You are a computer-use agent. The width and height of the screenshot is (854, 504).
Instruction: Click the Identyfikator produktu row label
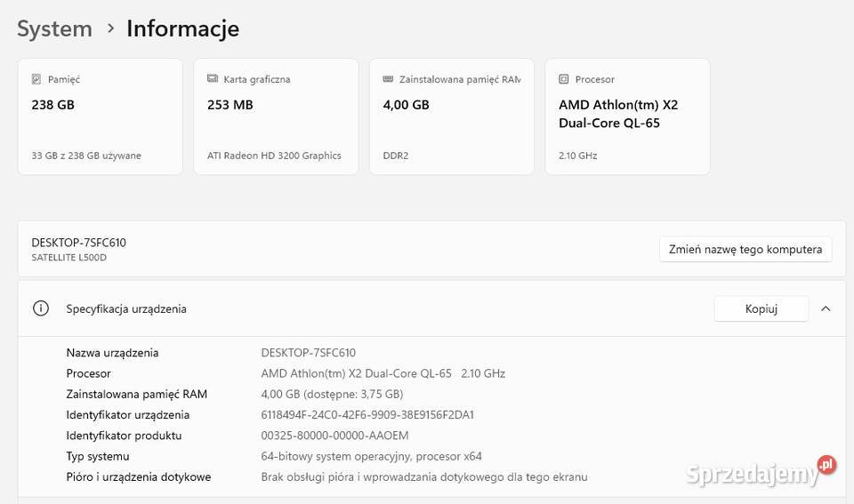click(x=124, y=436)
